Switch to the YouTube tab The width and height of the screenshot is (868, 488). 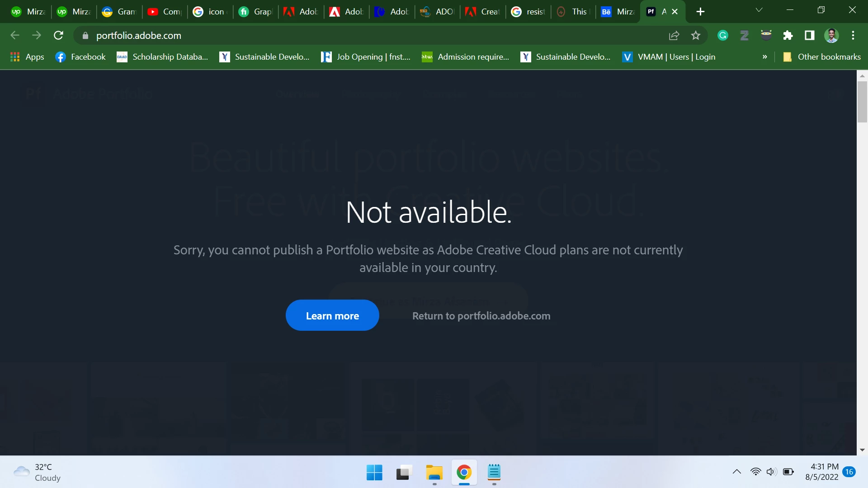pos(165,12)
